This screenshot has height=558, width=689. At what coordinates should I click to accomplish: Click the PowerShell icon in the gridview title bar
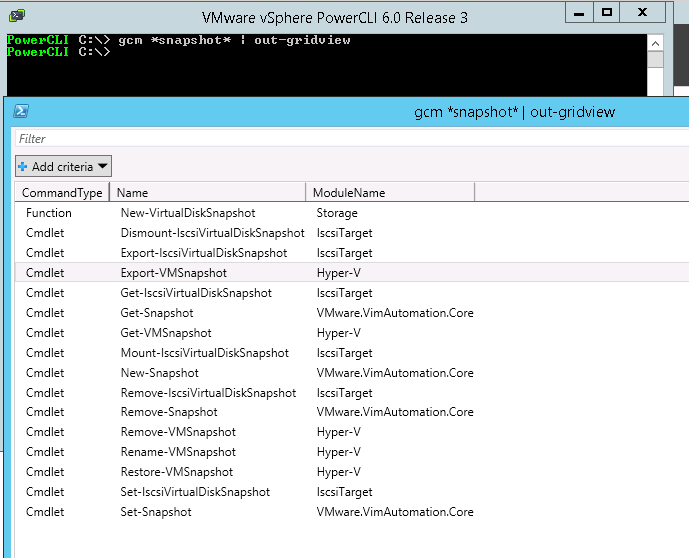pos(21,111)
